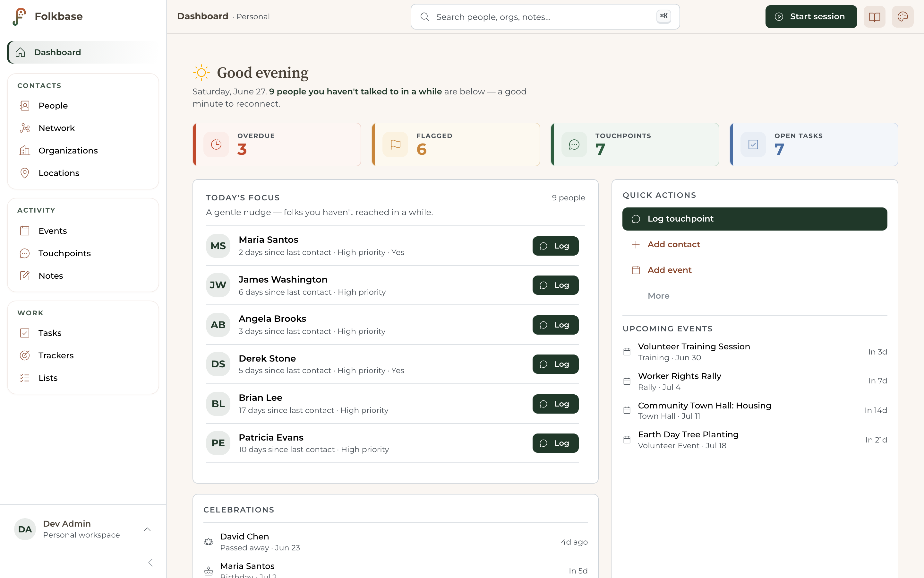
Task: Click the Flagged flag icon
Action: click(x=396, y=144)
